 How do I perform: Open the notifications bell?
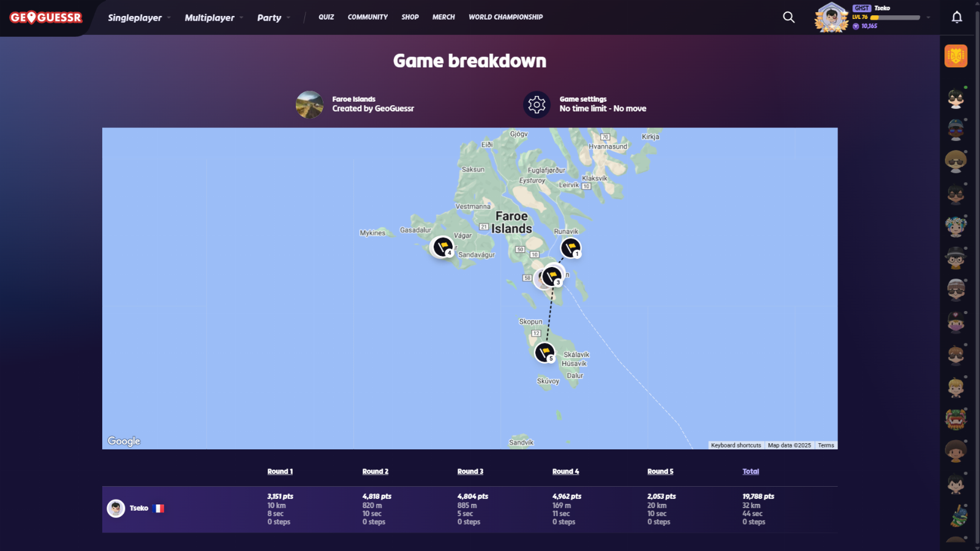click(957, 17)
